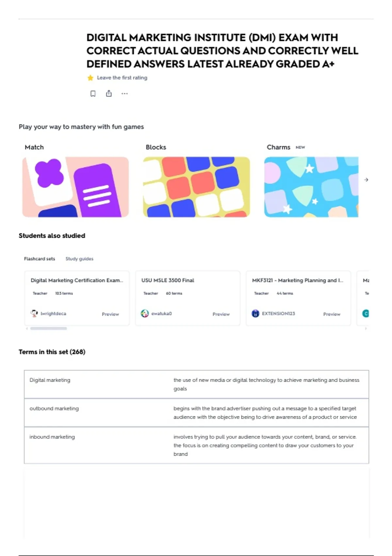
Task: Click the share icon below title
Action: (x=109, y=94)
